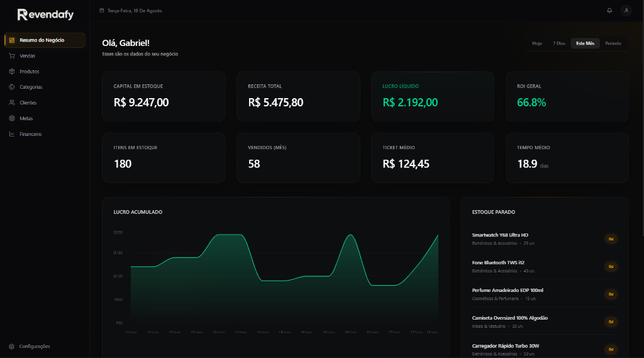Open Produtos page

(x=45, y=72)
